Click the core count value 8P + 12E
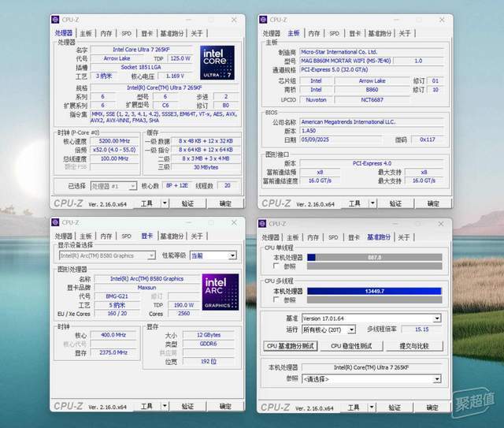The image size is (504, 428). [x=177, y=185]
